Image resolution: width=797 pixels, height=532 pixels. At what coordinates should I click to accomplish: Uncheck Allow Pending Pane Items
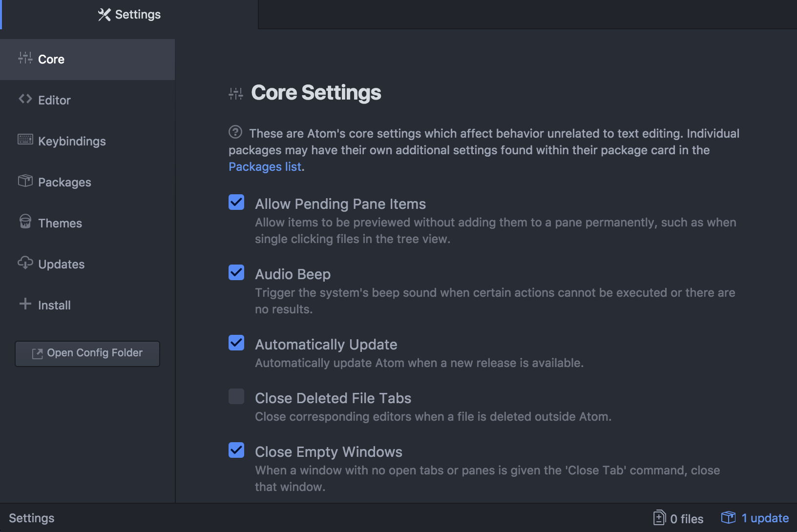236,202
